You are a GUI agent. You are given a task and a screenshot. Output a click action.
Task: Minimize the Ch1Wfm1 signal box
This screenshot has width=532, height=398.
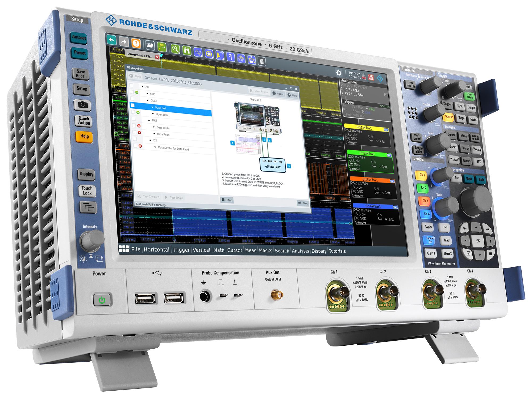386,130
